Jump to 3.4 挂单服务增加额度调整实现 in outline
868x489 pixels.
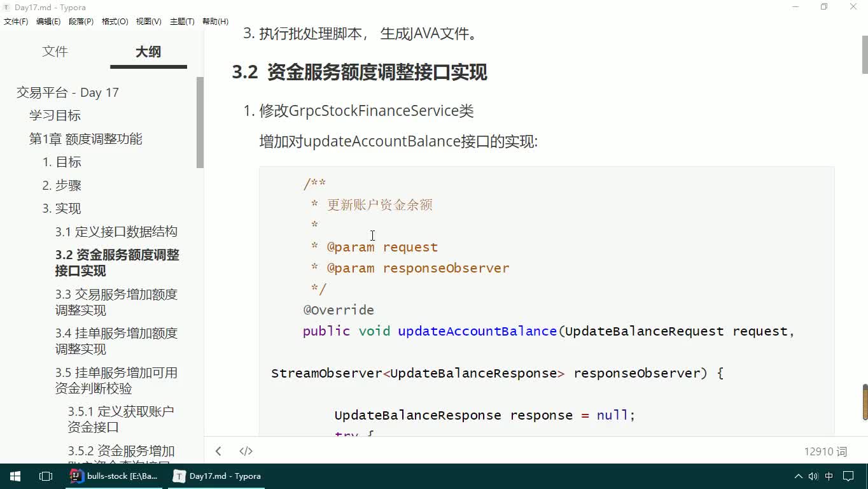[x=116, y=341]
